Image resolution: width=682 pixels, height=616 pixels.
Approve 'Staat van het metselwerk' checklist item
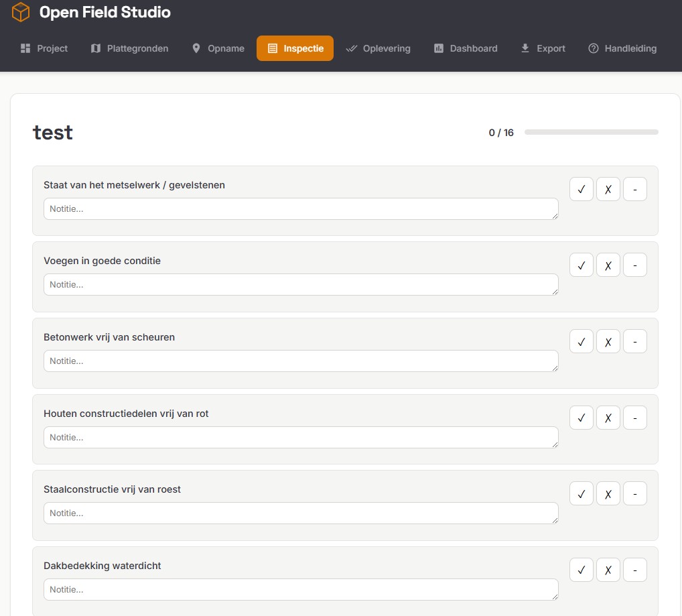coord(581,189)
